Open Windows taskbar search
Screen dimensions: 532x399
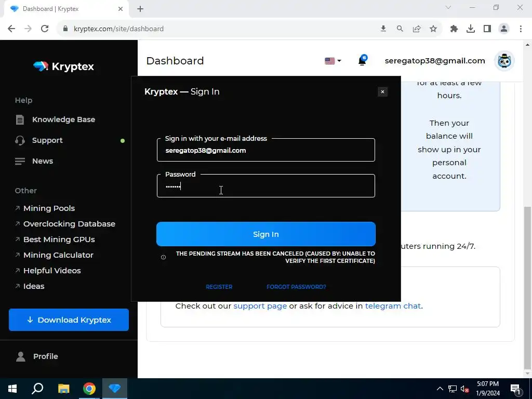coord(37,389)
